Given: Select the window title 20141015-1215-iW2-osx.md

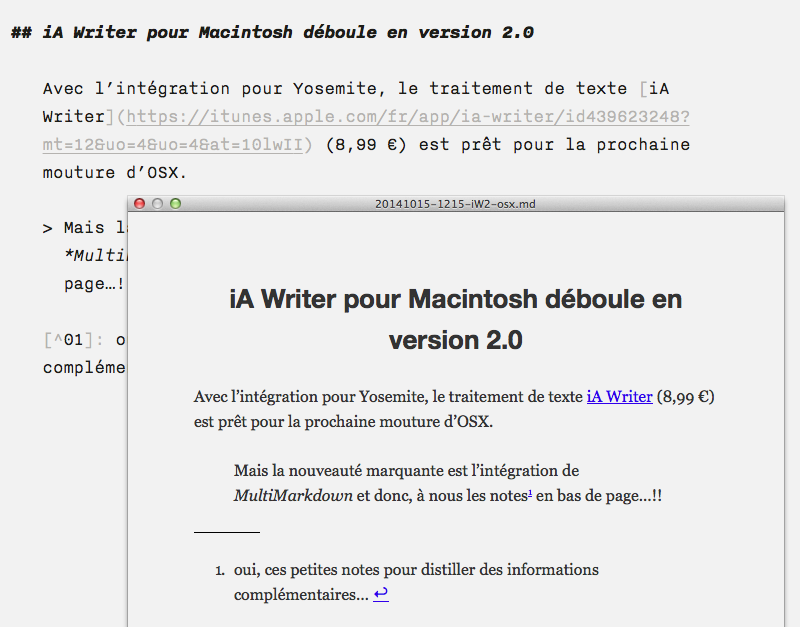Looking at the screenshot, I should pos(455,204).
